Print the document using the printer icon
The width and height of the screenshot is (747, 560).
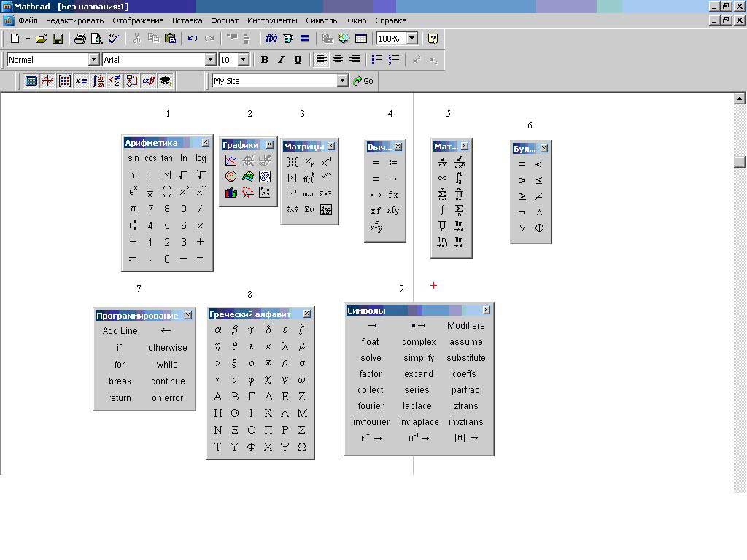80,39
